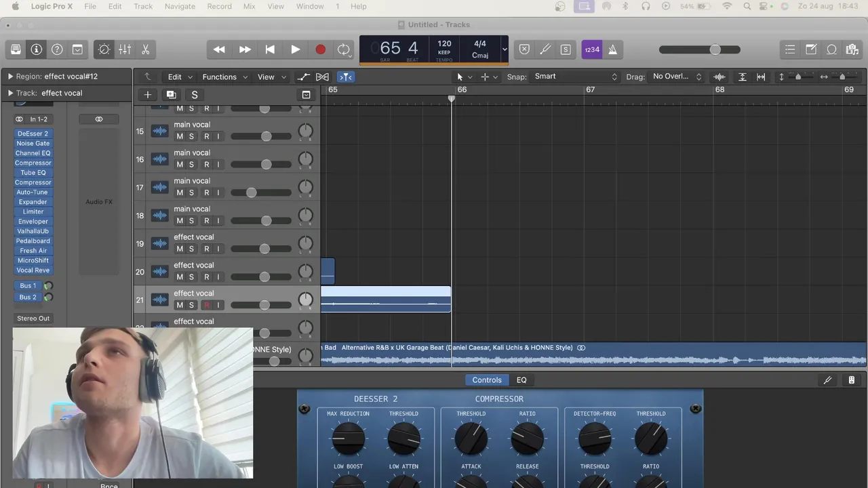The image size is (868, 488).
Task: Click the Rewind transport button
Action: pos(219,49)
